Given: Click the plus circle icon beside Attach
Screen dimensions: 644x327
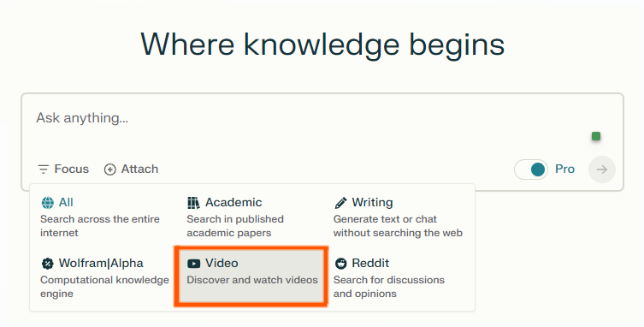Looking at the screenshot, I should [x=109, y=169].
